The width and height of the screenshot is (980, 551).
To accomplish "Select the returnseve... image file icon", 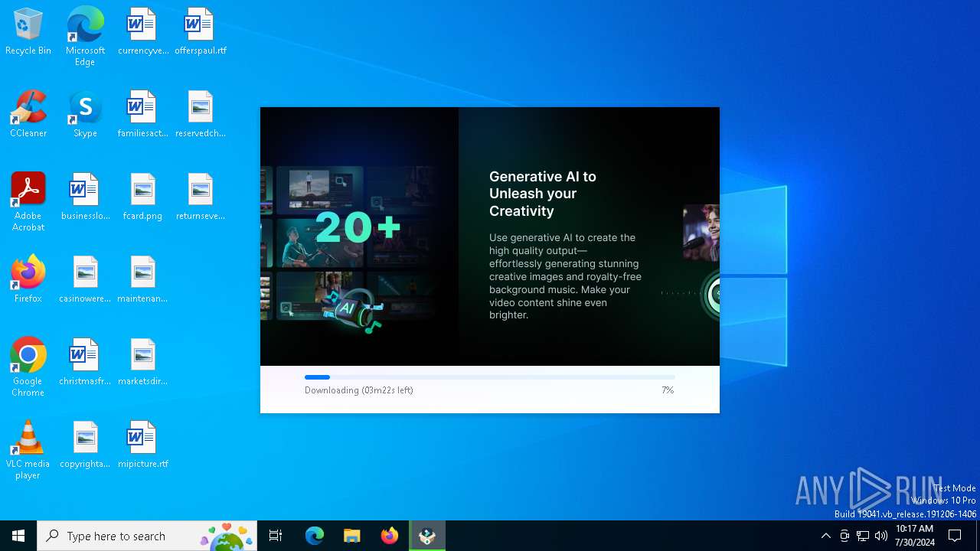I will pyautogui.click(x=200, y=197).
